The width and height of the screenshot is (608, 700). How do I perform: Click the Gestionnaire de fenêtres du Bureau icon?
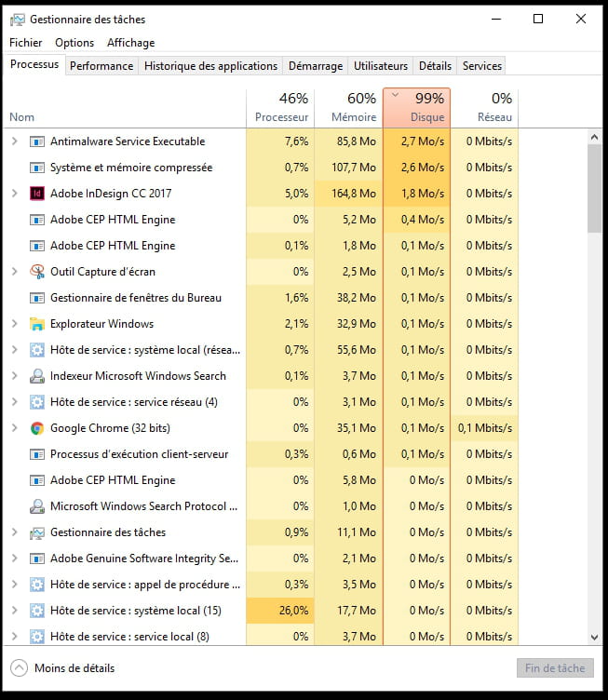[37, 298]
